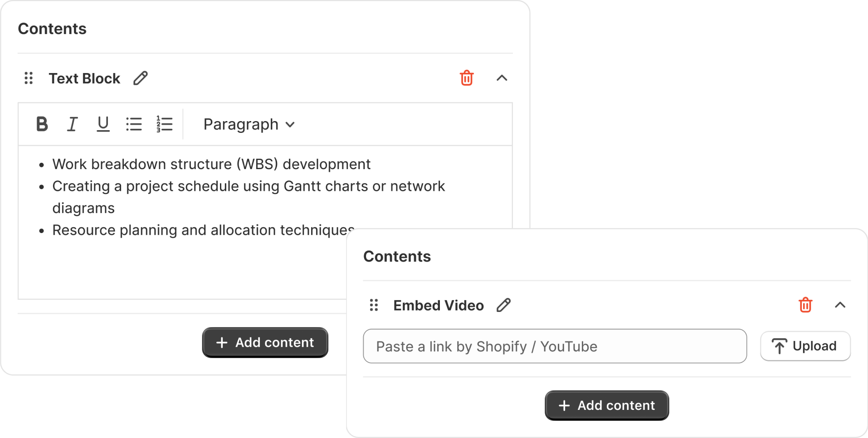
Task: Delete the Text Block
Action: (467, 78)
